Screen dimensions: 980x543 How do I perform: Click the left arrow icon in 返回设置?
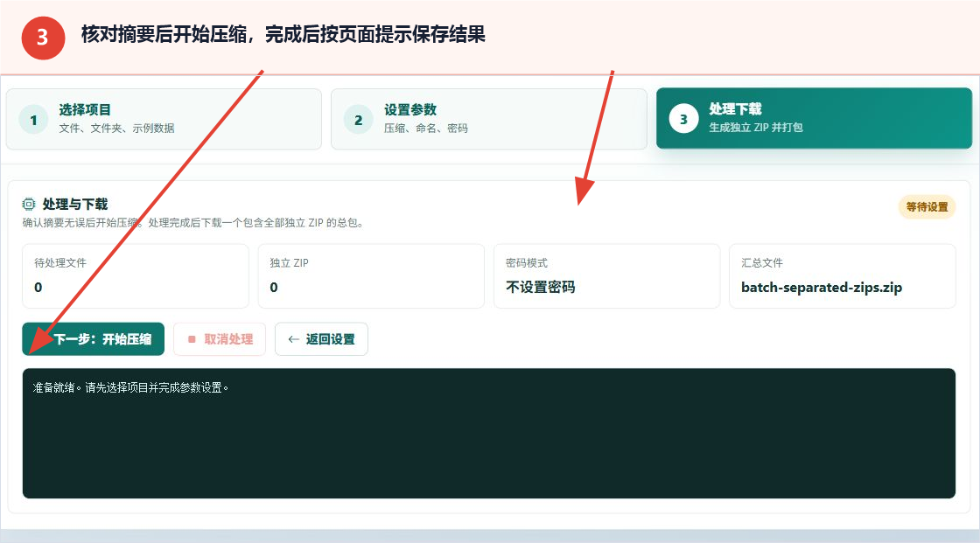[x=293, y=339]
